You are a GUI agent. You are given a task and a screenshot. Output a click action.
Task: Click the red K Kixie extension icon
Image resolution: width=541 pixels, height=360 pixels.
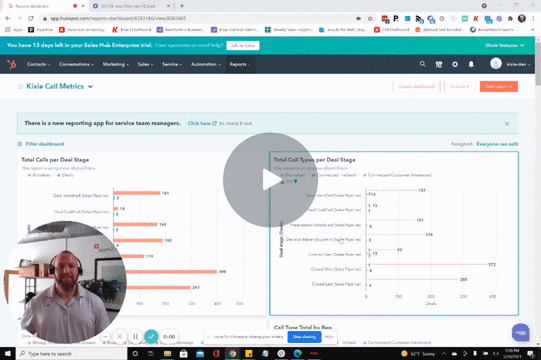click(x=476, y=18)
